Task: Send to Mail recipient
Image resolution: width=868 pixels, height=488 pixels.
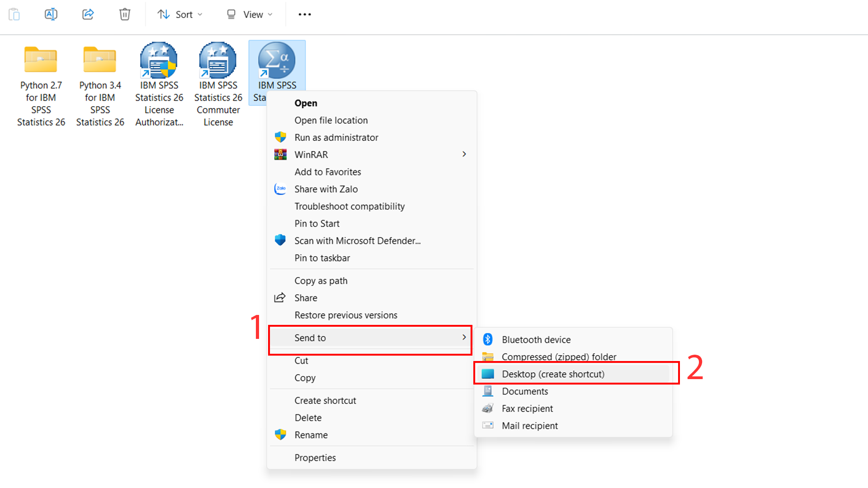Action: coord(573,426)
